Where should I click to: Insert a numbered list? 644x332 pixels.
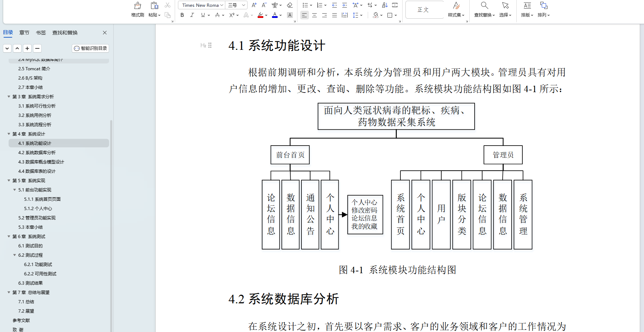319,5
